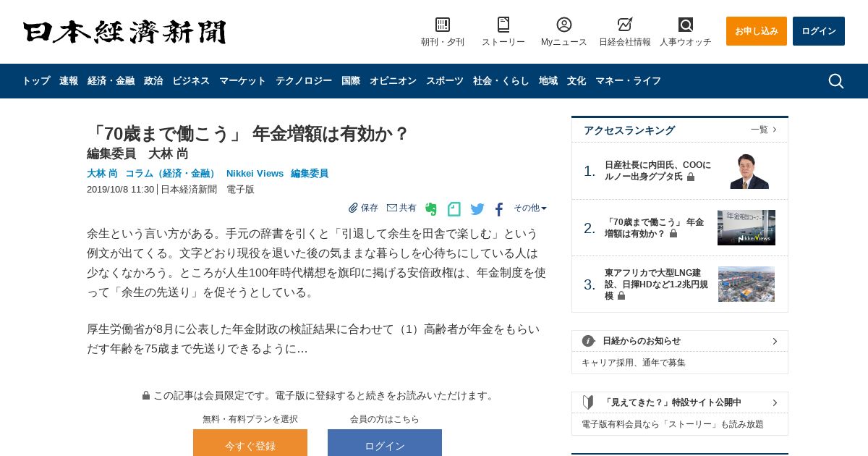
Task: Open 人事ウオッチ search icon
Action: 686,25
